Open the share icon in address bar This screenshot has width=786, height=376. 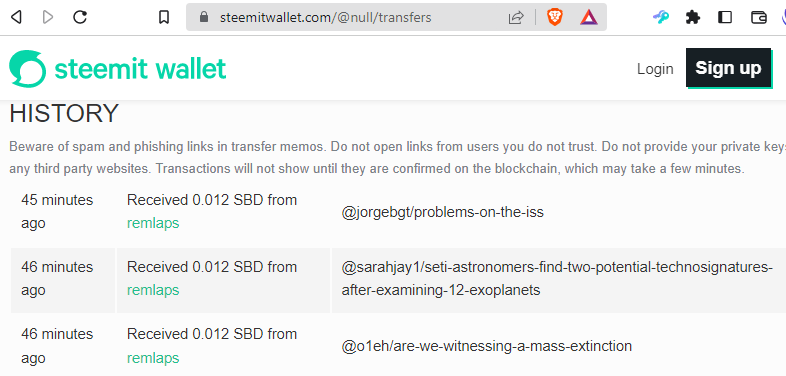[x=516, y=18]
